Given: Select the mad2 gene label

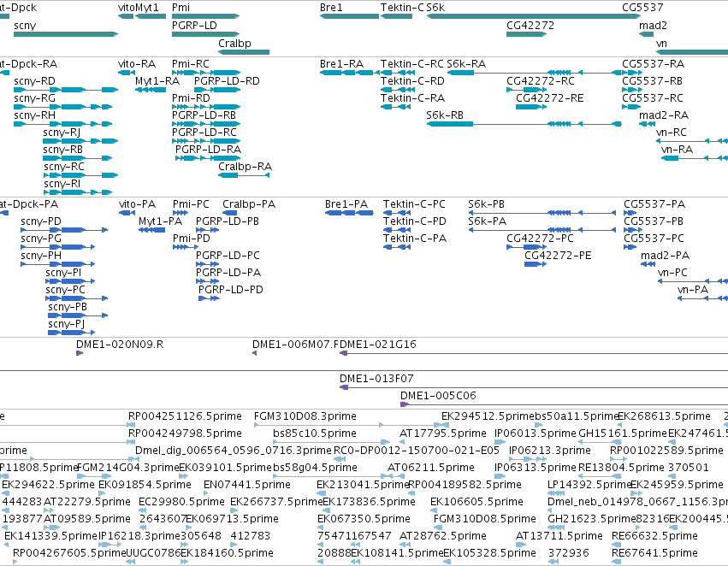Looking at the screenshot, I should [x=653, y=26].
